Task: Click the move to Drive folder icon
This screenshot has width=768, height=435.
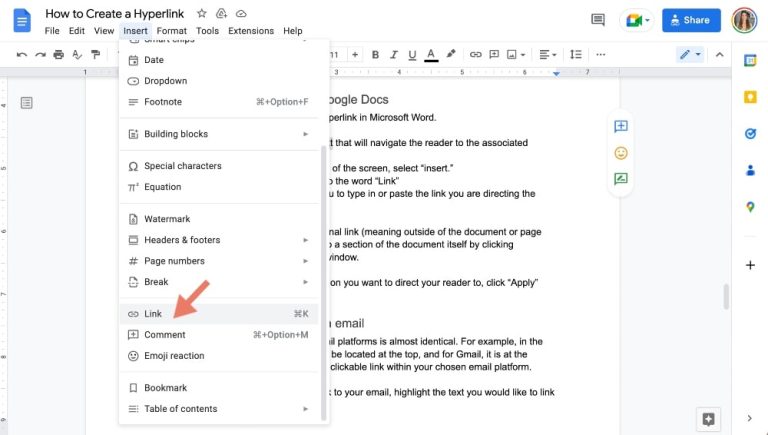Action: click(221, 14)
